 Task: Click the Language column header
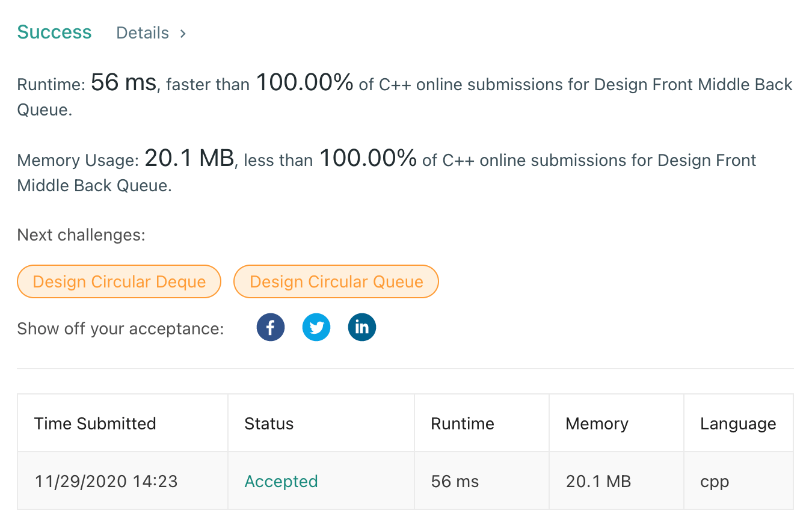tap(738, 423)
